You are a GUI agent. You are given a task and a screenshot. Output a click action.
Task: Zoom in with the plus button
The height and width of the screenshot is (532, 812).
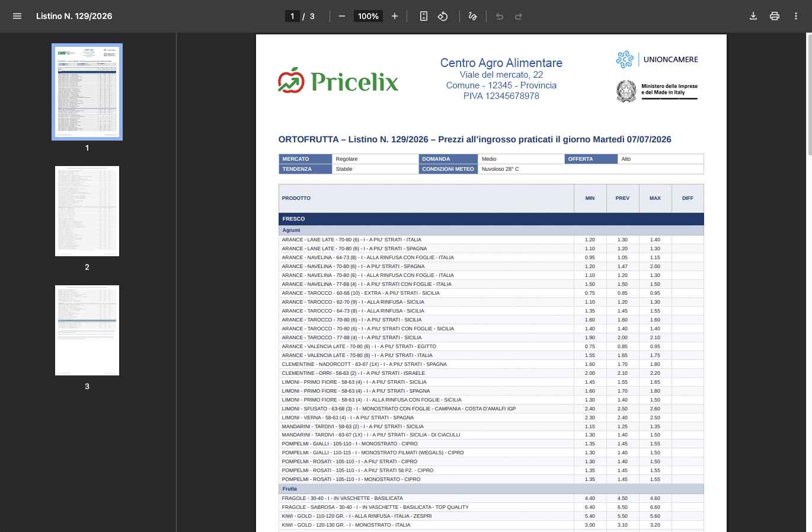pyautogui.click(x=395, y=16)
